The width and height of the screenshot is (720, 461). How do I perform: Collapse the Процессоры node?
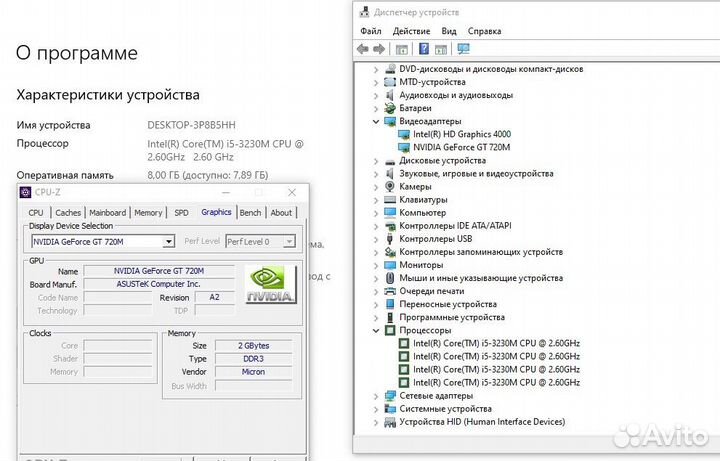coord(376,330)
